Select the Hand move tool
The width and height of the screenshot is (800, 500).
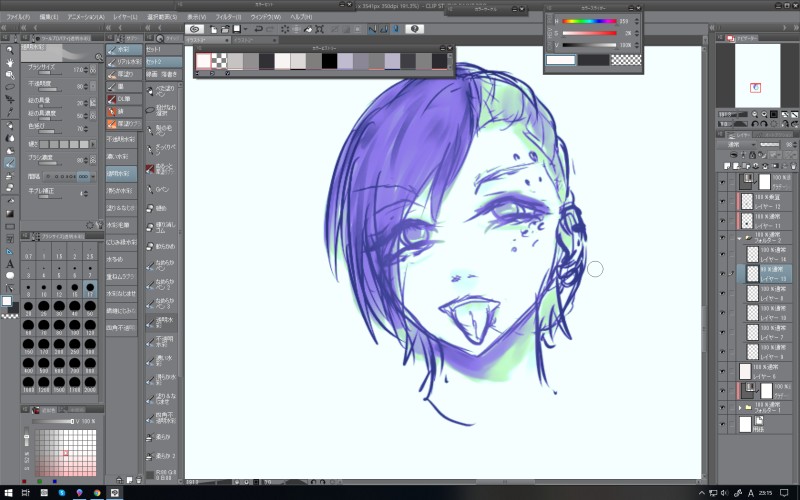10,62
